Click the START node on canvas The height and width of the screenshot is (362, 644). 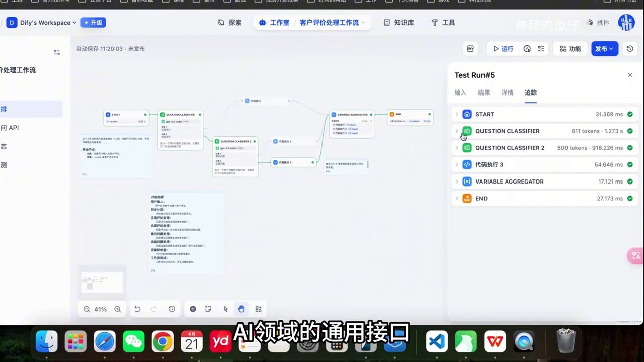click(x=126, y=118)
